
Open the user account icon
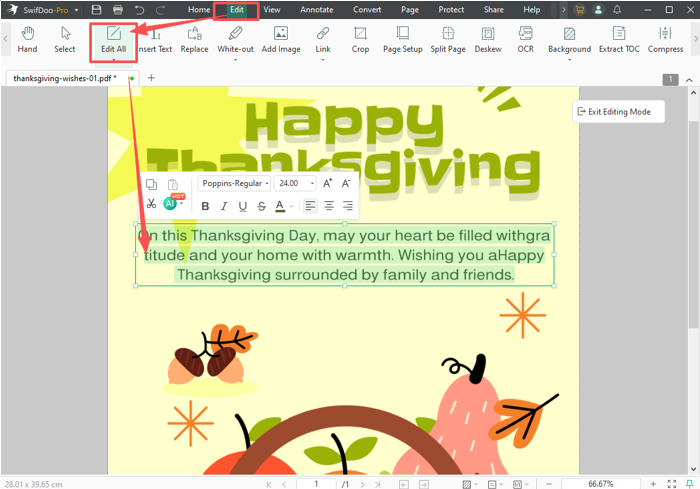pyautogui.click(x=598, y=9)
